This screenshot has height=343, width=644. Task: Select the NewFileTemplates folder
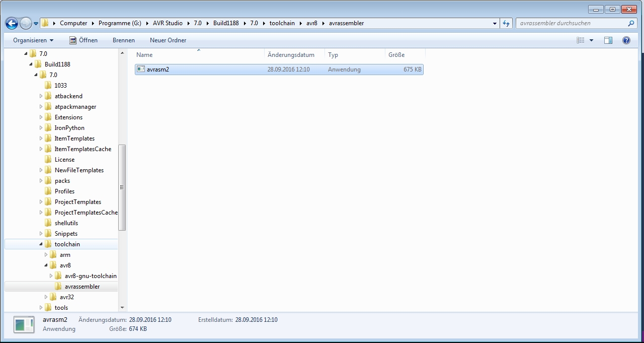pos(79,170)
